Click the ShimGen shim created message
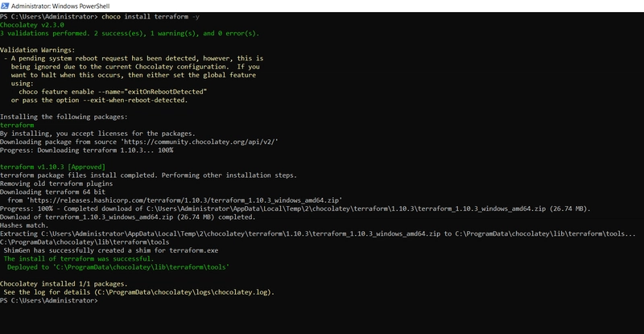The height and width of the screenshot is (334, 644). pyautogui.click(x=111, y=250)
